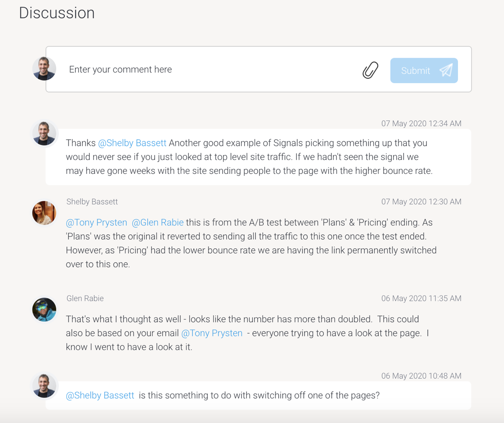Image resolution: width=504 pixels, height=423 pixels.
Task: Click the Shelby Bassett author name
Action: tap(92, 202)
